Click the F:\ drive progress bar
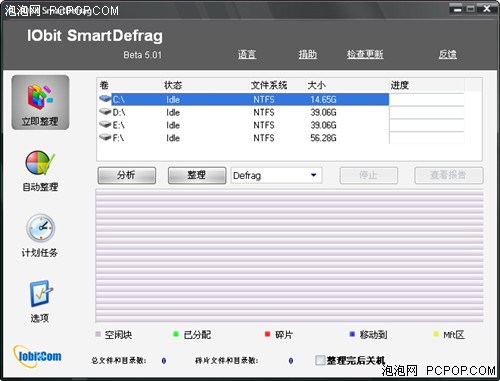The image size is (500, 381). tap(427, 138)
